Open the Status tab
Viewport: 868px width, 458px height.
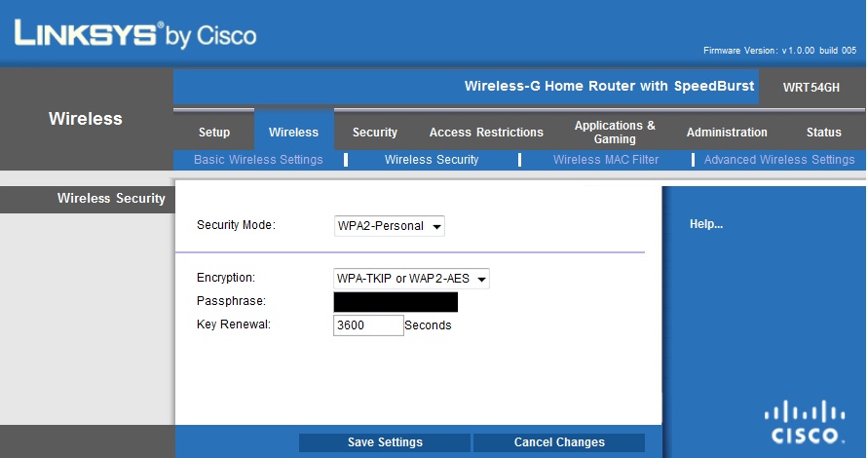point(824,132)
